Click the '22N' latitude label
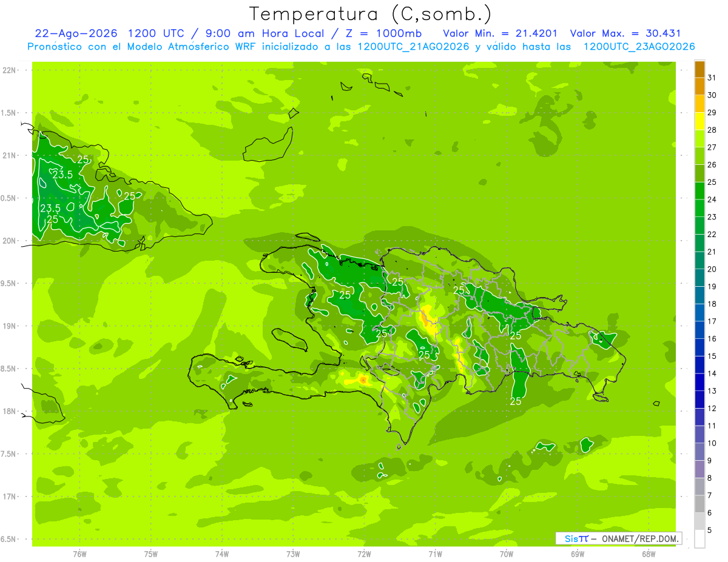 9,70
